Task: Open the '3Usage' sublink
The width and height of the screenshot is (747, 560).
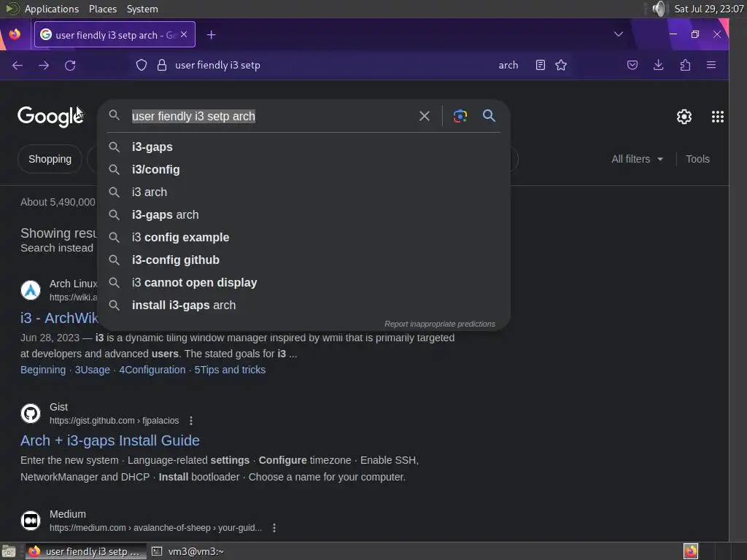Action: click(x=93, y=370)
